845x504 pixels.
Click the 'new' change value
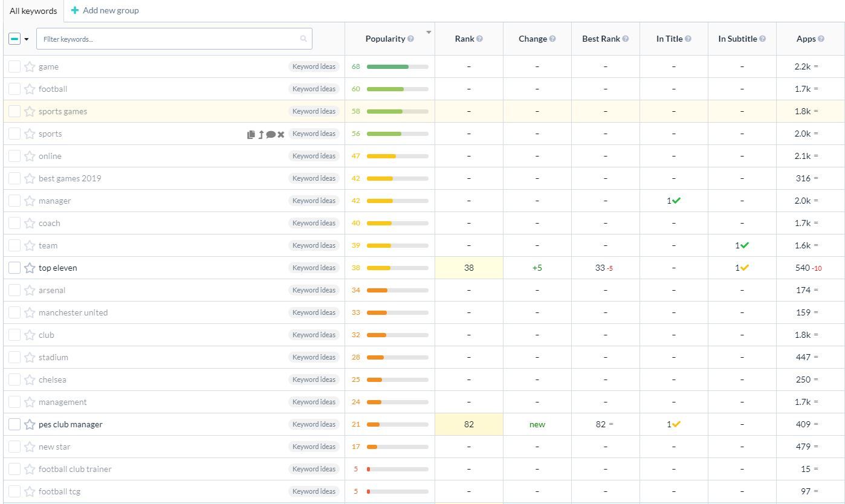tap(537, 424)
